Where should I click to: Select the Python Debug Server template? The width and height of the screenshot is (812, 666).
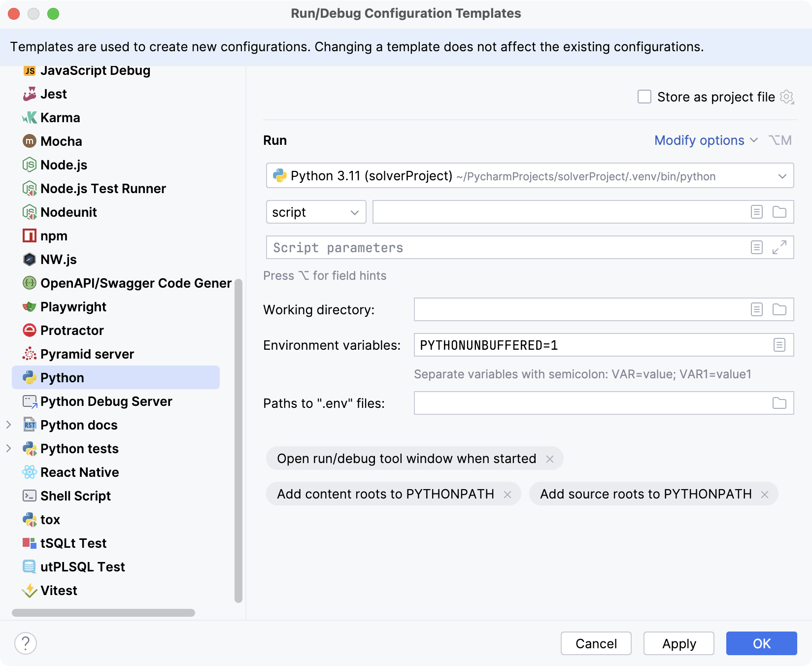pos(106,401)
